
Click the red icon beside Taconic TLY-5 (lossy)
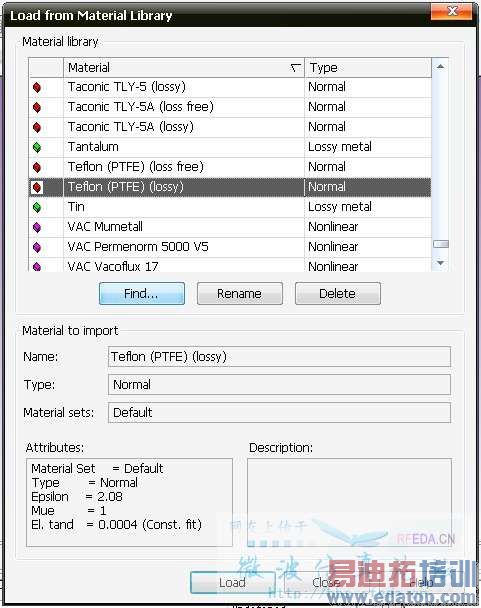[x=37, y=87]
